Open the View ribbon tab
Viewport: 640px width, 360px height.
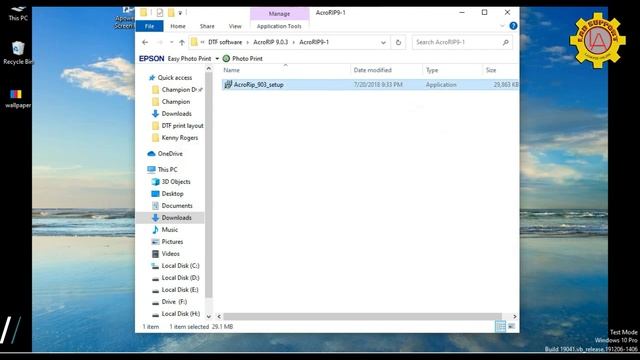[235, 26]
